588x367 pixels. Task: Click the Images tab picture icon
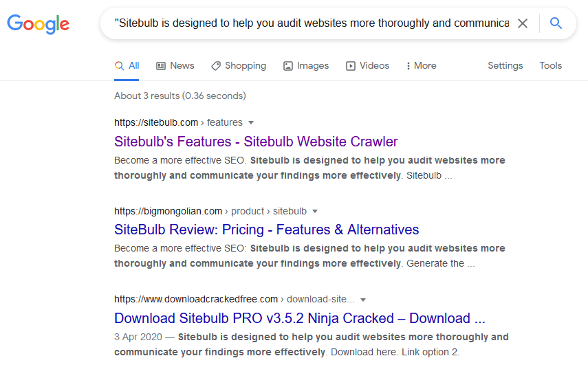(287, 66)
